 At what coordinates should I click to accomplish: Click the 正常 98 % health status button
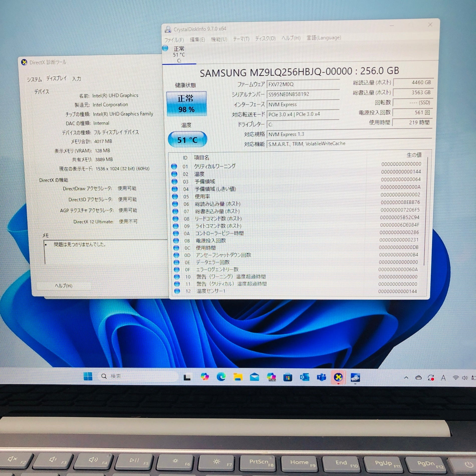[186, 104]
